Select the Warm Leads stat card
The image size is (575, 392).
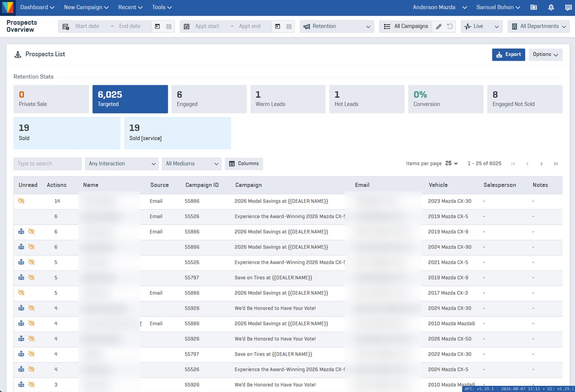point(288,99)
